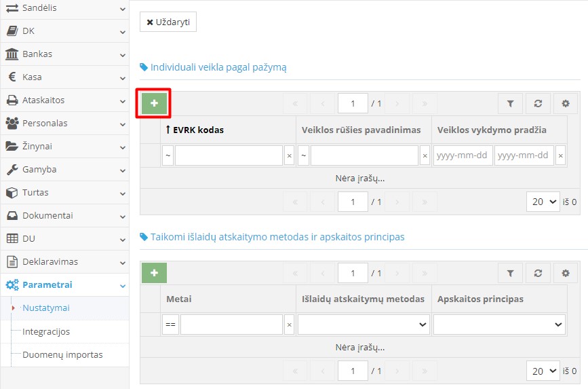Expand the Gamyba menu chevron
The height and width of the screenshot is (389, 588).
[123, 170]
